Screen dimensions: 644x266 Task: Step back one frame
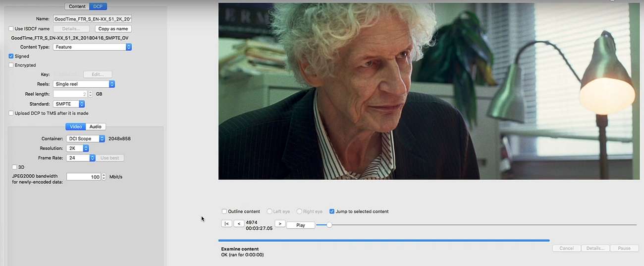click(x=239, y=224)
